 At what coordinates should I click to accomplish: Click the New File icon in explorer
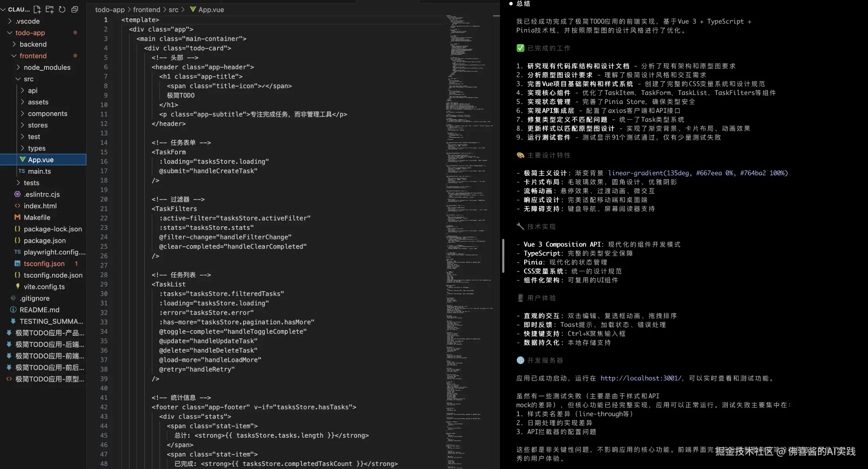coord(37,9)
